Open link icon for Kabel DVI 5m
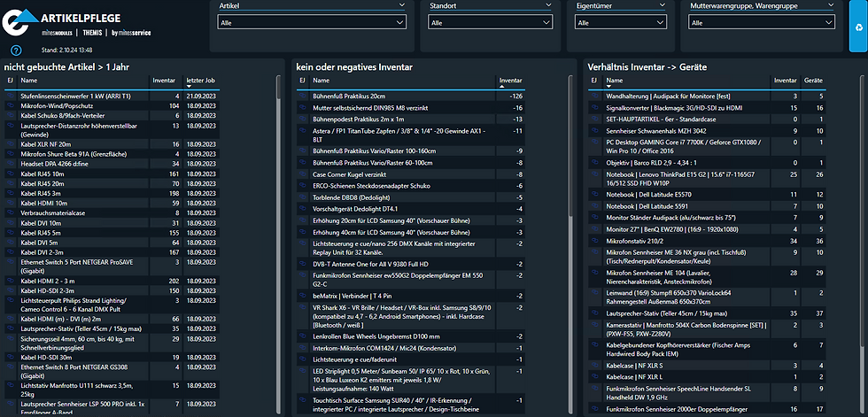This screenshot has height=417, width=868. (x=10, y=243)
